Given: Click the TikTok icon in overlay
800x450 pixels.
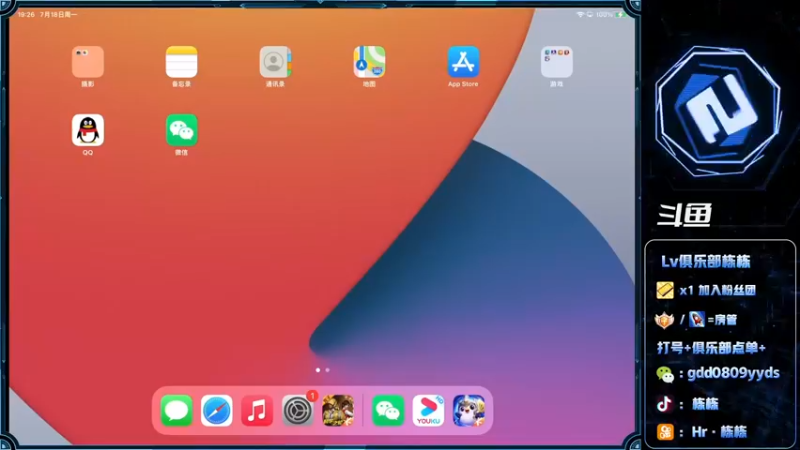Looking at the screenshot, I should tap(664, 404).
